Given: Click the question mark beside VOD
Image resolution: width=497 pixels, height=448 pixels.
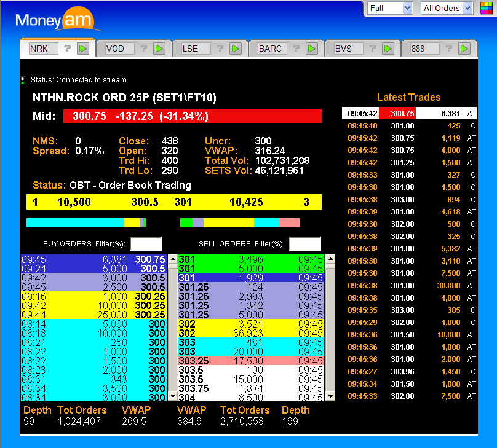Looking at the screenshot, I should (x=144, y=49).
